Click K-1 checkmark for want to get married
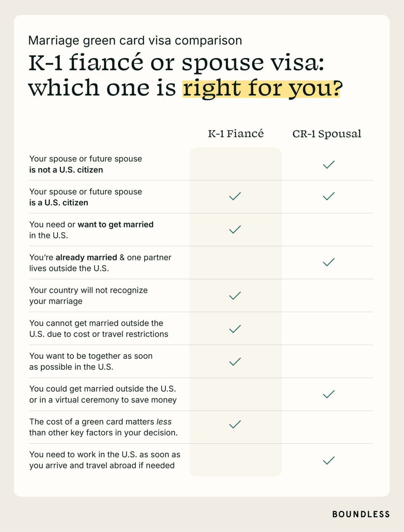Viewport: 404px width, 532px height. pyautogui.click(x=235, y=230)
